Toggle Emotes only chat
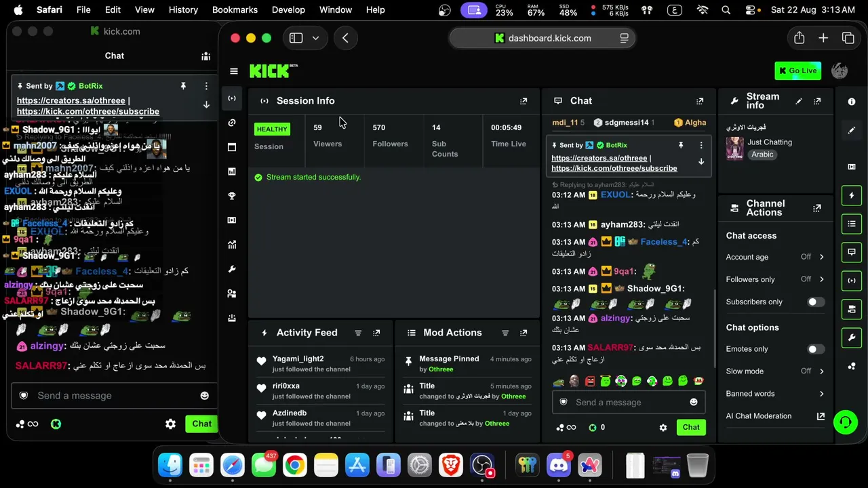 (816, 349)
